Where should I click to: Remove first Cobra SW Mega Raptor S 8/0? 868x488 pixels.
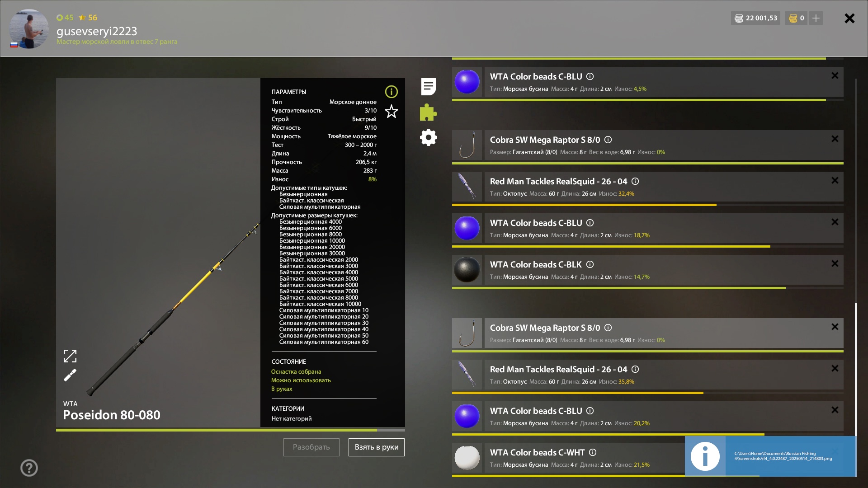click(835, 139)
